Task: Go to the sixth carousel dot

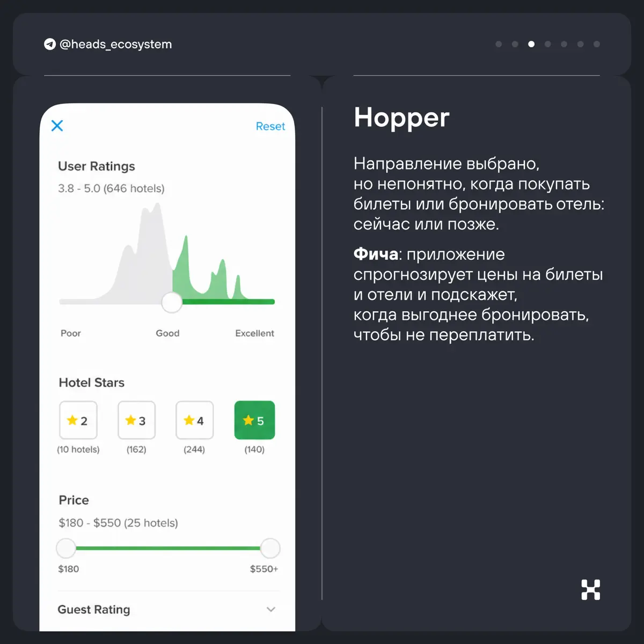Action: click(580, 44)
